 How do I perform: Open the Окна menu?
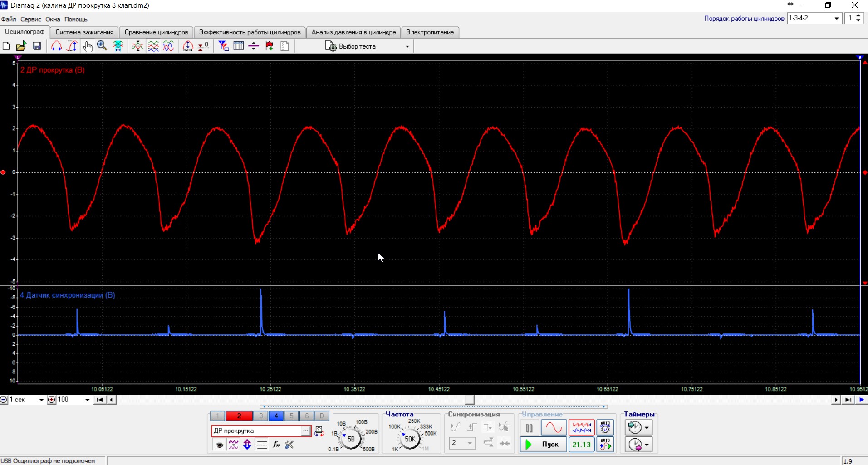pyautogui.click(x=53, y=19)
